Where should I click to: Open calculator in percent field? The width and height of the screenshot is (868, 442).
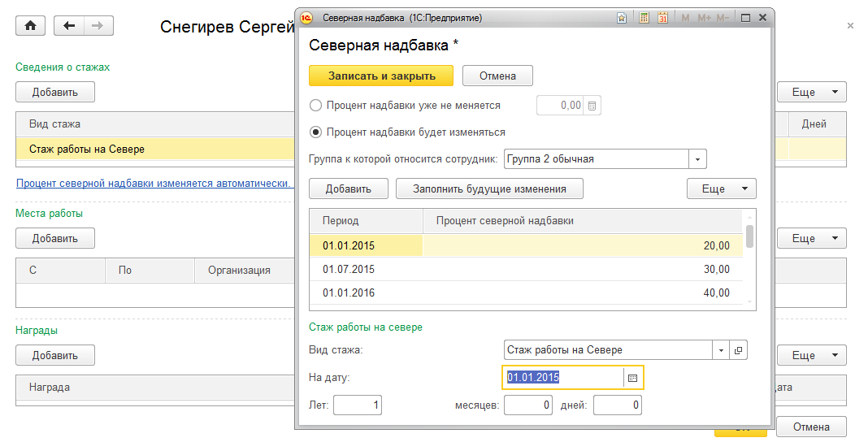(592, 106)
